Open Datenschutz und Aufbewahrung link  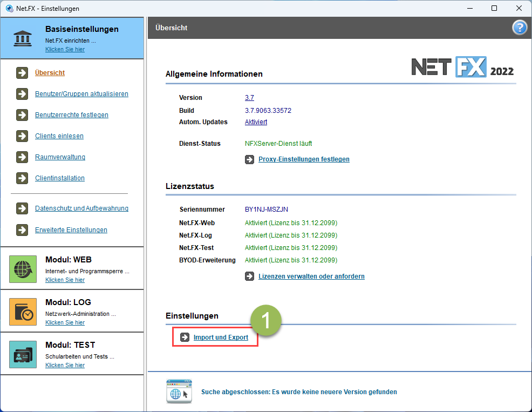(x=81, y=208)
